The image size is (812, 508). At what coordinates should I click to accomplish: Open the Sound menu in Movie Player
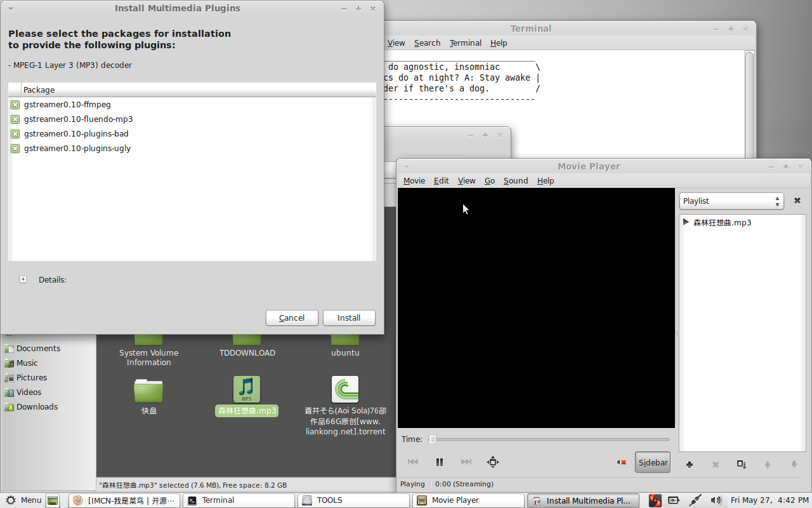click(x=515, y=180)
